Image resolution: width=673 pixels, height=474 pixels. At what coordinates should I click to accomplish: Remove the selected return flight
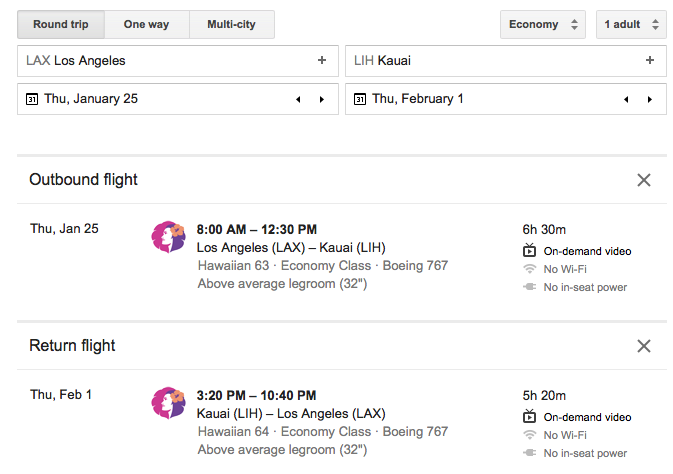click(644, 346)
